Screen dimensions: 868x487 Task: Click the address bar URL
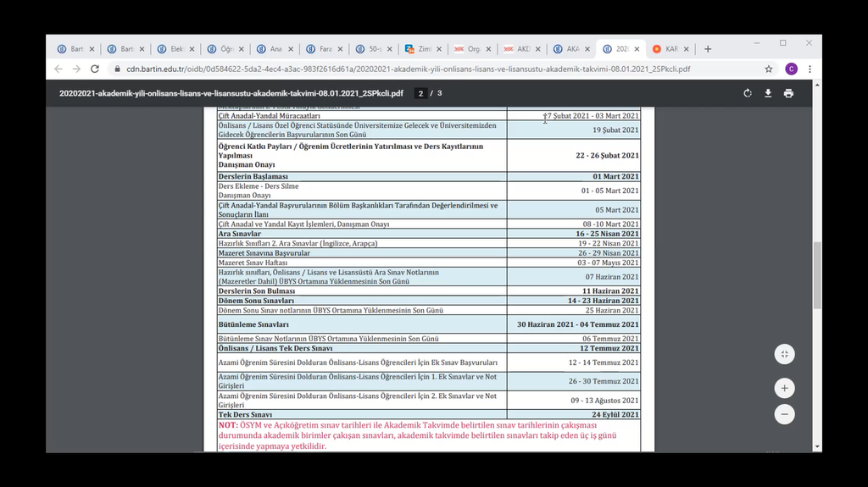tap(408, 69)
